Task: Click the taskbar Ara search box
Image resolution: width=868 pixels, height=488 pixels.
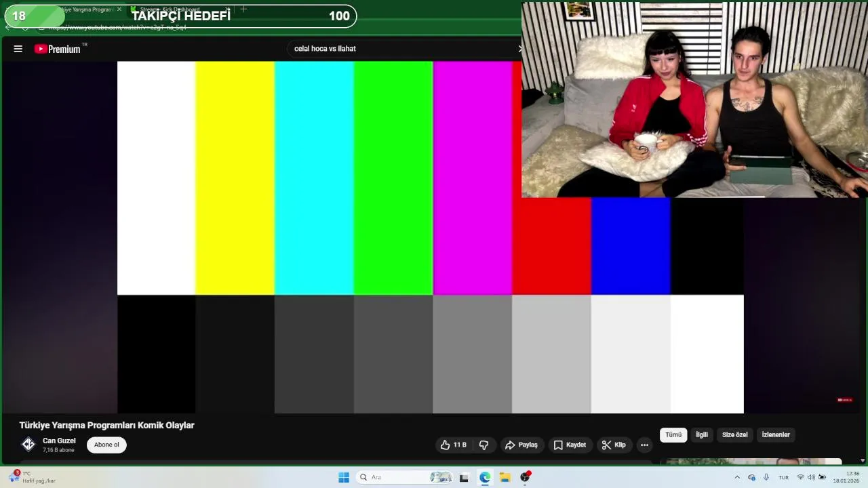Action: click(404, 477)
